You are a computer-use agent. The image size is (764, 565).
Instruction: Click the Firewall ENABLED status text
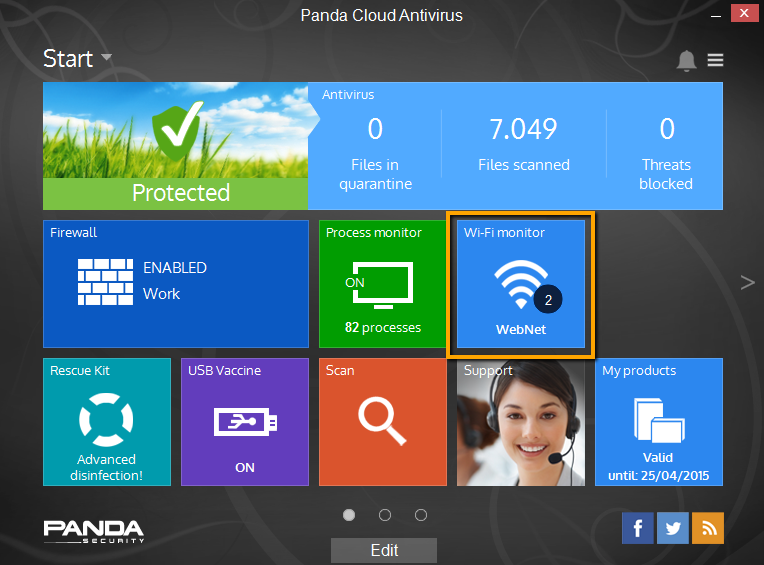tap(175, 267)
